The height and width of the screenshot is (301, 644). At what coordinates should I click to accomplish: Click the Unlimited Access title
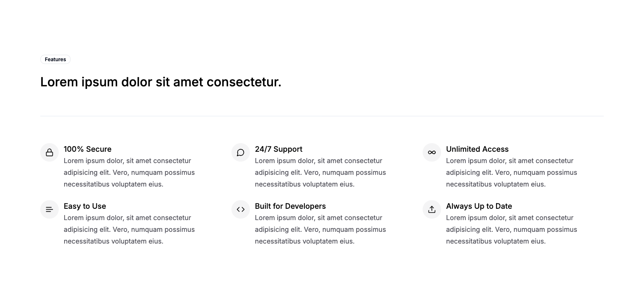477,149
